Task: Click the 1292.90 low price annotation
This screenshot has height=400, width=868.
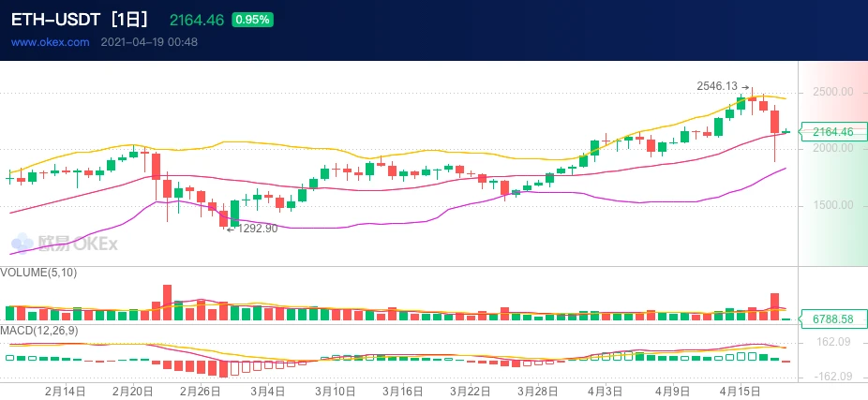Action: coord(258,229)
